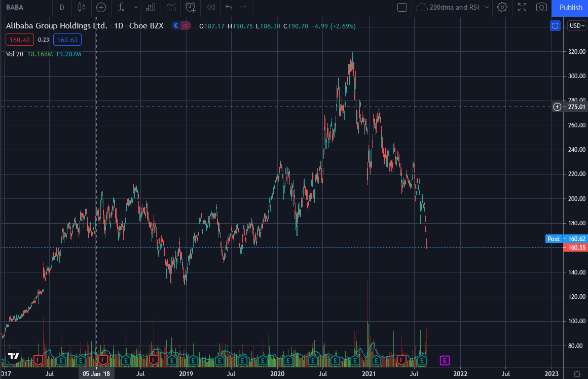Screen dimensions: 588x379
Task: Expand the indicator favorites dropdown arrow
Action: pyautogui.click(x=135, y=7)
